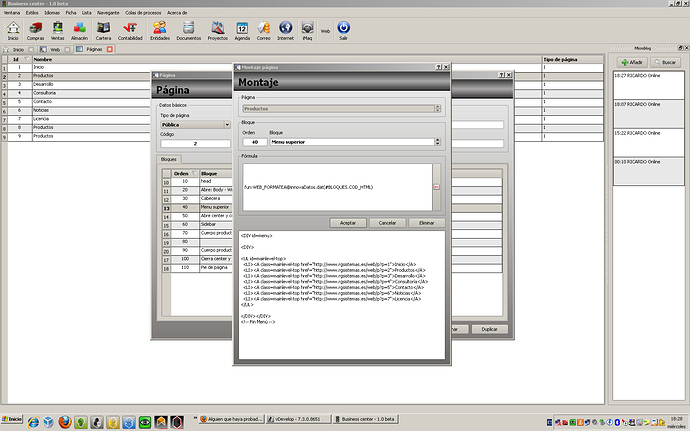Click the Eliminar button in Montaje

tap(426, 222)
